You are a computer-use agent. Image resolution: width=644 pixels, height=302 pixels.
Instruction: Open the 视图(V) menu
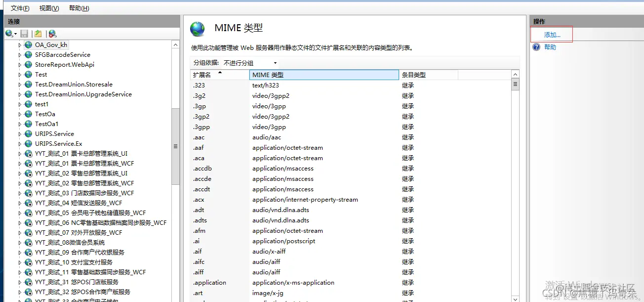coord(49,8)
